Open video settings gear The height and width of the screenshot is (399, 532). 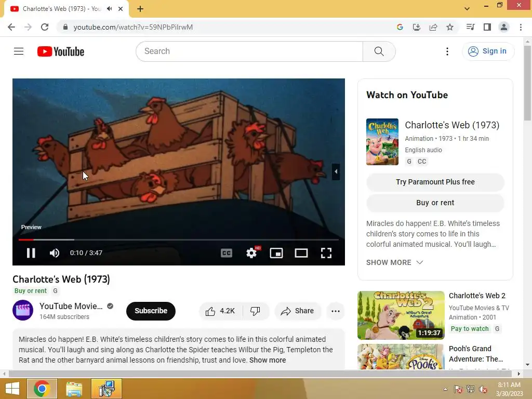point(251,253)
